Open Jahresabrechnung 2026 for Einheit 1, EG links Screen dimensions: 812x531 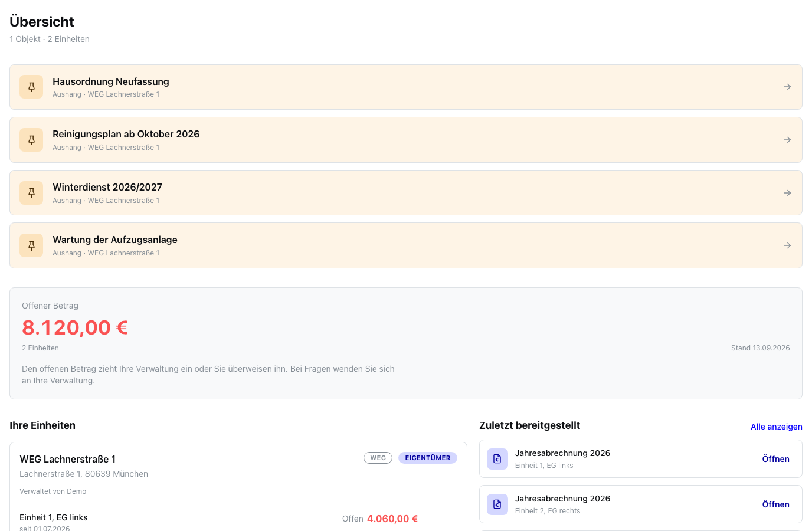pos(775,459)
